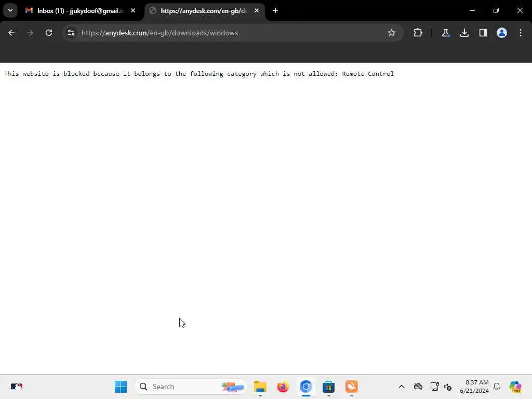Viewport: 532px width, 399px height.
Task: Show browser downloads
Action: pos(464,33)
